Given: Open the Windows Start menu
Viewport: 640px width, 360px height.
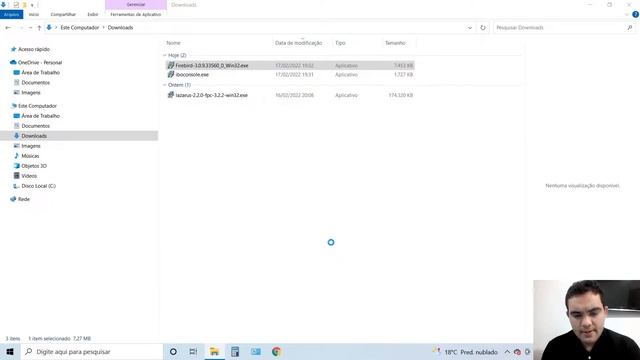Looking at the screenshot, I should (x=10, y=352).
